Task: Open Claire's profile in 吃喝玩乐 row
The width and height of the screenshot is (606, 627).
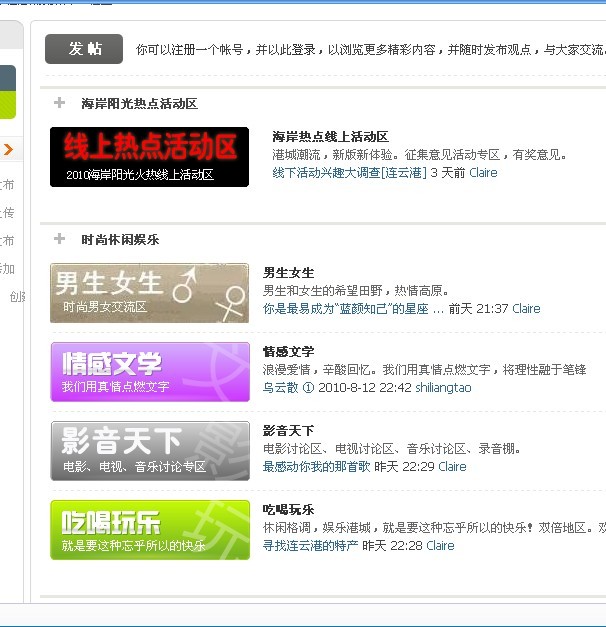Action: coord(440,545)
